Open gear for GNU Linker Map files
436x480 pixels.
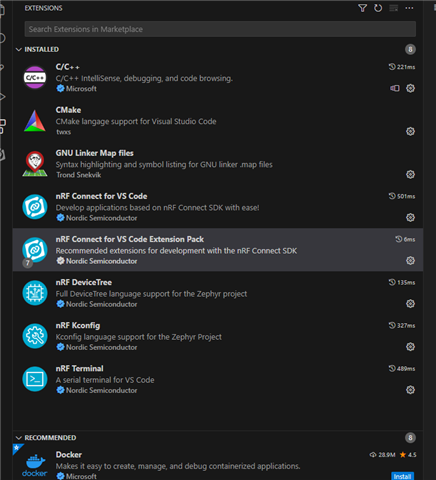tap(410, 174)
